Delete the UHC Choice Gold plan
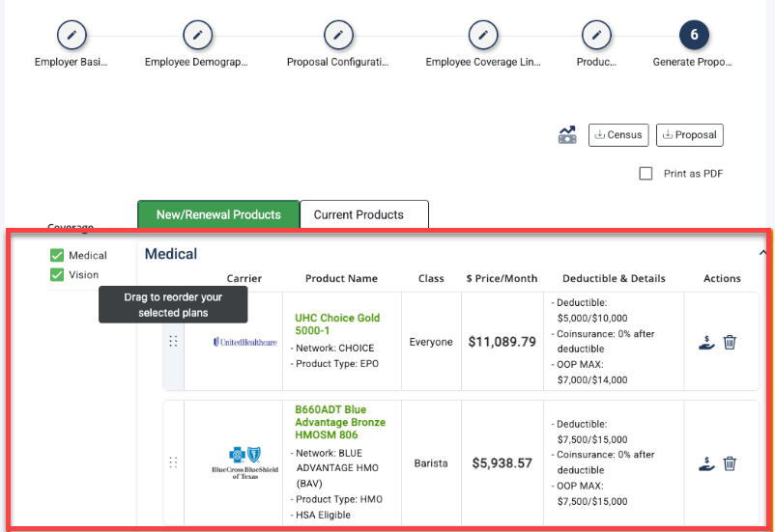This screenshot has height=532, width=775. 730,342
